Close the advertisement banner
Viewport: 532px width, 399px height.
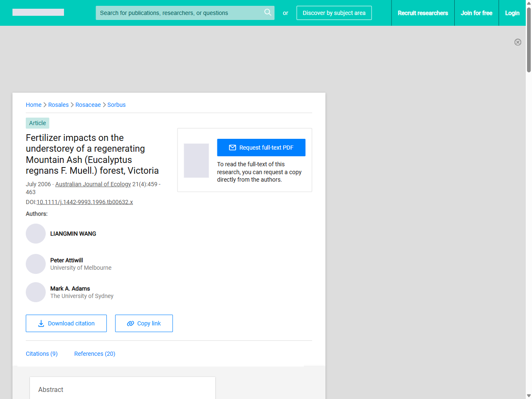[x=517, y=42]
